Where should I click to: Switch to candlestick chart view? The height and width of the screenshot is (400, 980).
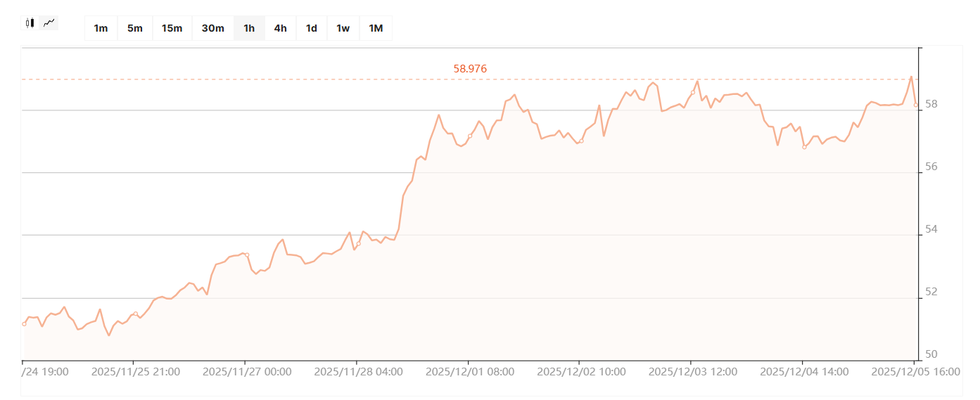30,23
